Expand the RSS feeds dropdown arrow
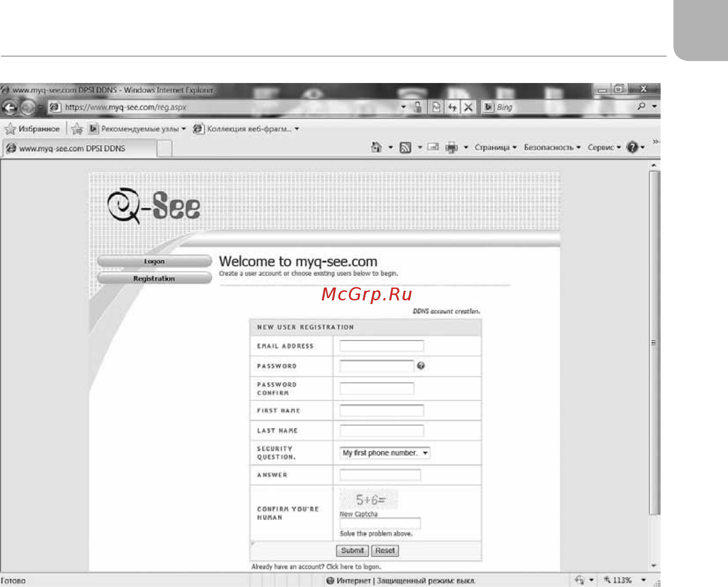Screen dimensions: 728x587 pyautogui.click(x=419, y=147)
